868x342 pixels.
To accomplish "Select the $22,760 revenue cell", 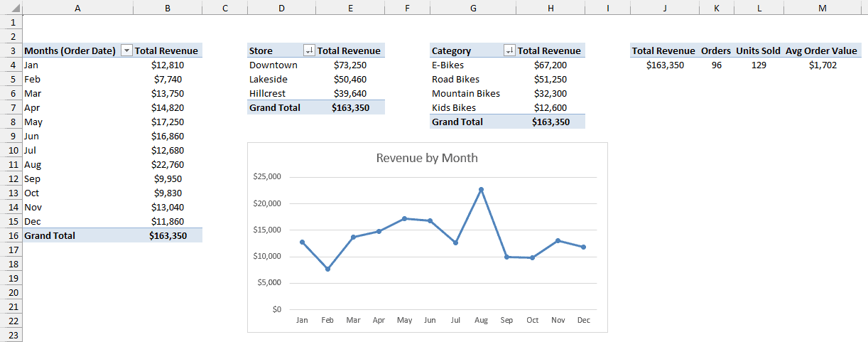I will click(x=168, y=164).
